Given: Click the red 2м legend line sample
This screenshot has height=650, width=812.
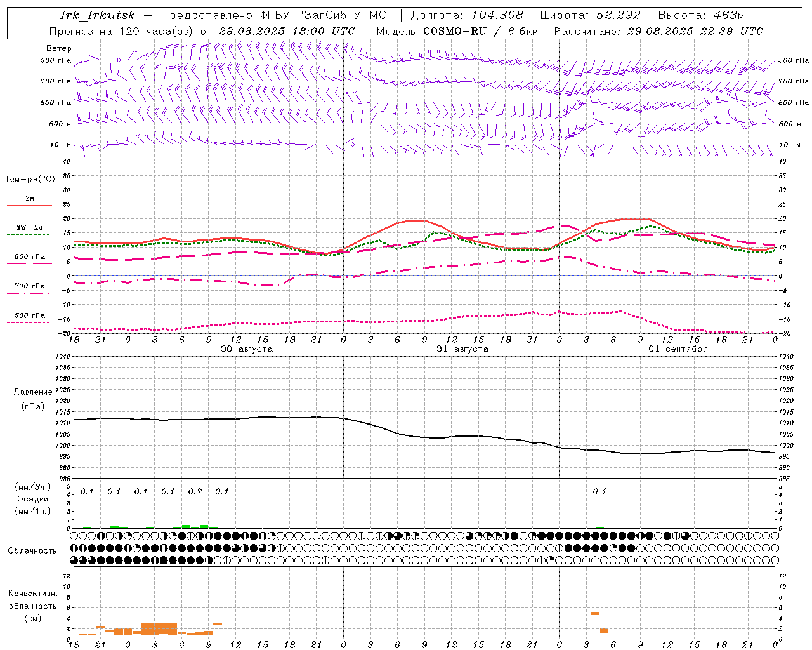Looking at the screenshot, I should pyautogui.click(x=29, y=205).
